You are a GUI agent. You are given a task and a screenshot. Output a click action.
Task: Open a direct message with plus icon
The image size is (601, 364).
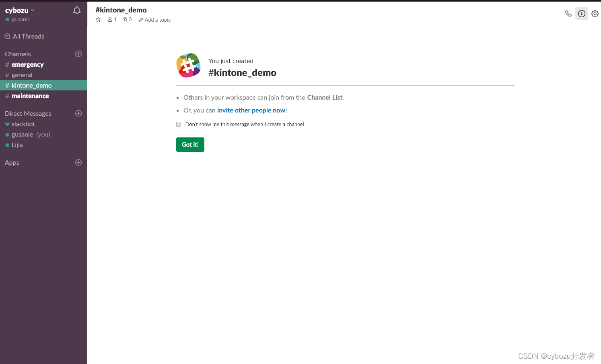pos(78,113)
